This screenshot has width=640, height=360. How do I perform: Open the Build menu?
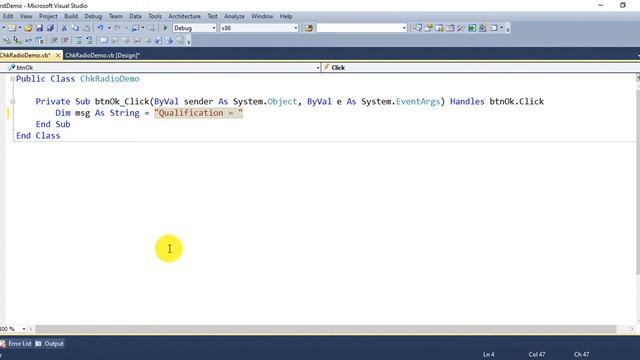coord(71,16)
